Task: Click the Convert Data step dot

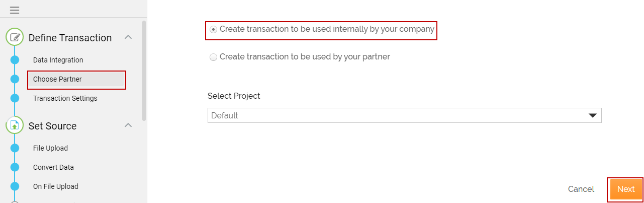Action: point(15,167)
